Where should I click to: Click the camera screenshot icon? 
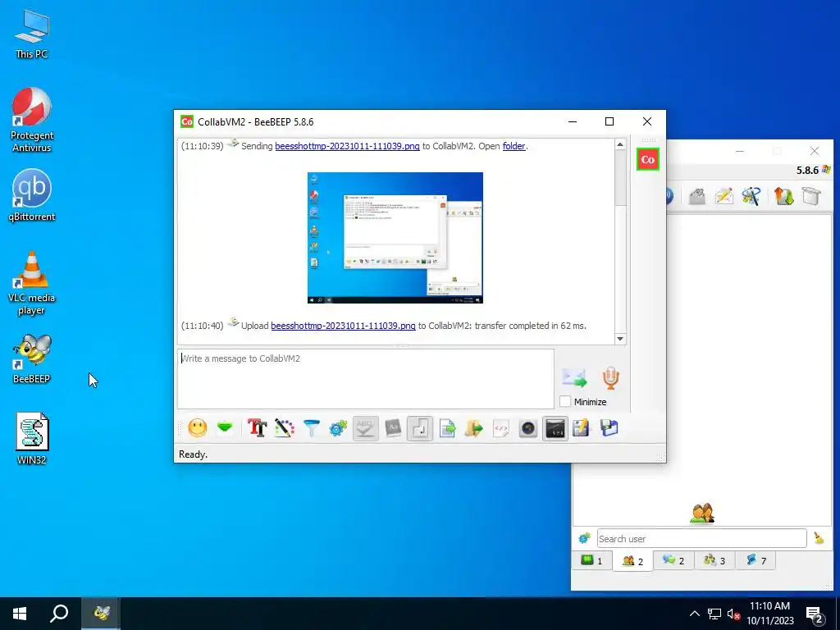pyautogui.click(x=528, y=428)
